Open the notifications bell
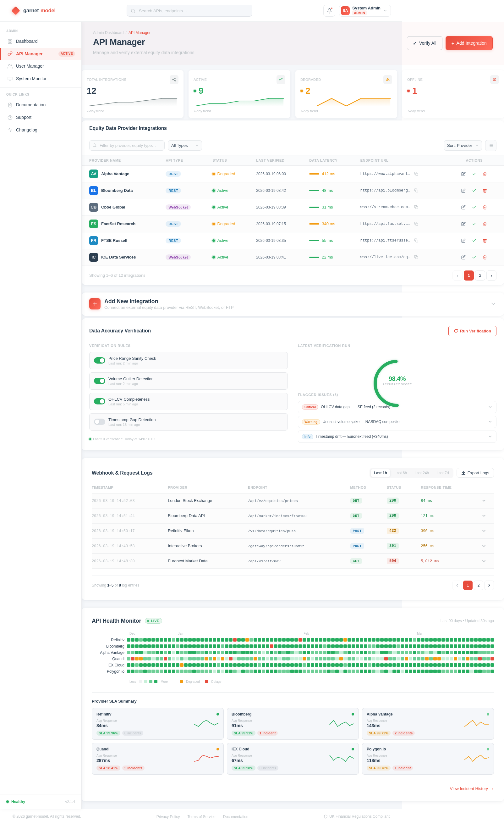Screen dimensions: 504x824 [329, 11]
